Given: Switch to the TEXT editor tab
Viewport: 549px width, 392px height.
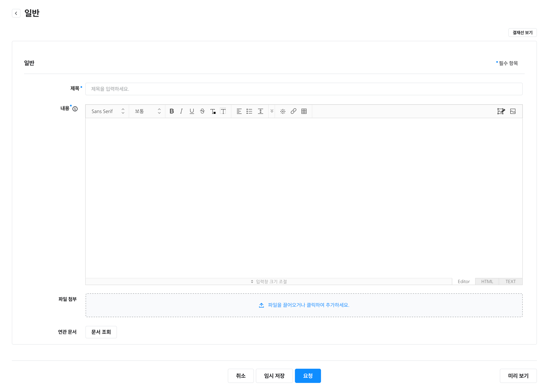Looking at the screenshot, I should [x=510, y=281].
